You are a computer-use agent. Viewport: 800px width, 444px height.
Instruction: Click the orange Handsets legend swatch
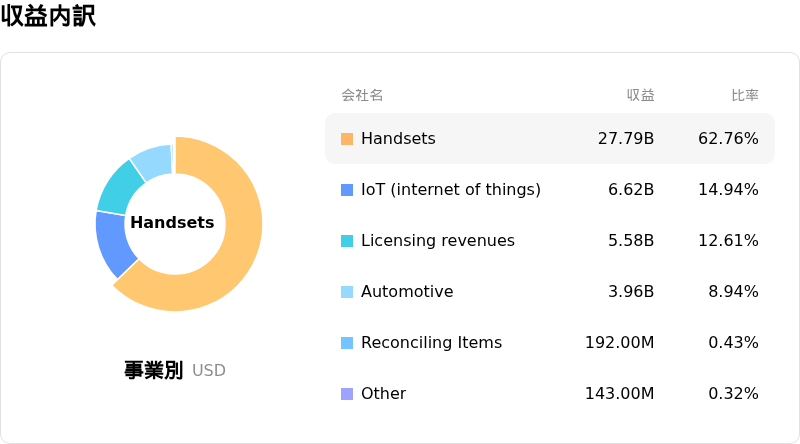(x=347, y=139)
